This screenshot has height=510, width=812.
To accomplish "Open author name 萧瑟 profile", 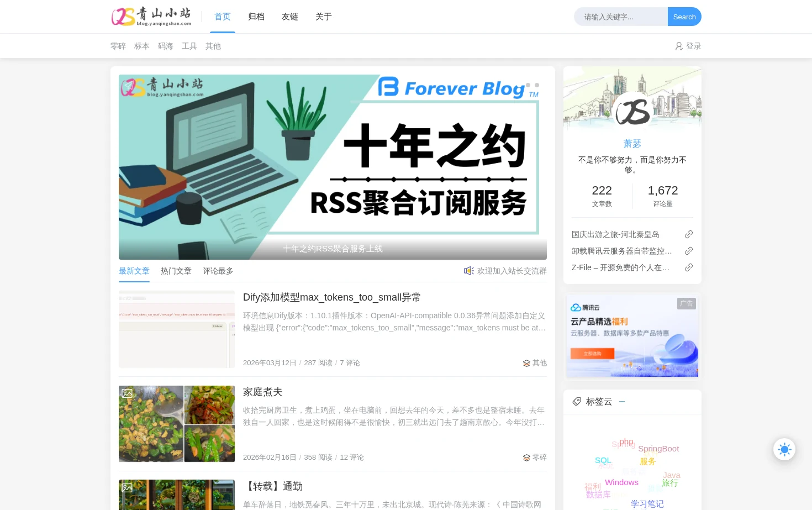I will click(x=632, y=144).
